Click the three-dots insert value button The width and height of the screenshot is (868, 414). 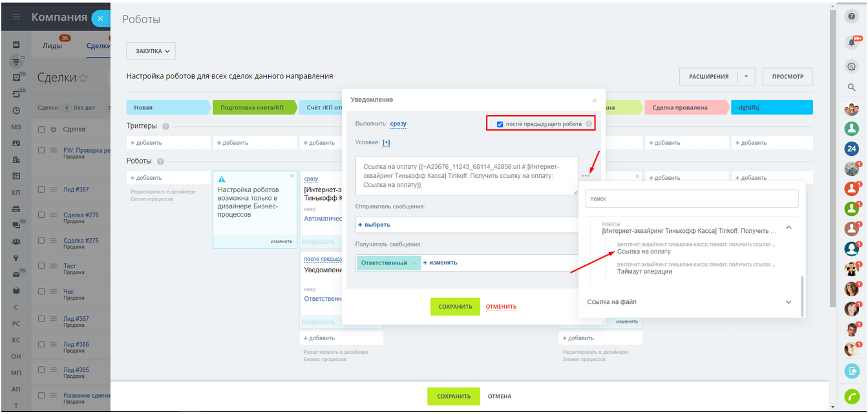tap(585, 175)
